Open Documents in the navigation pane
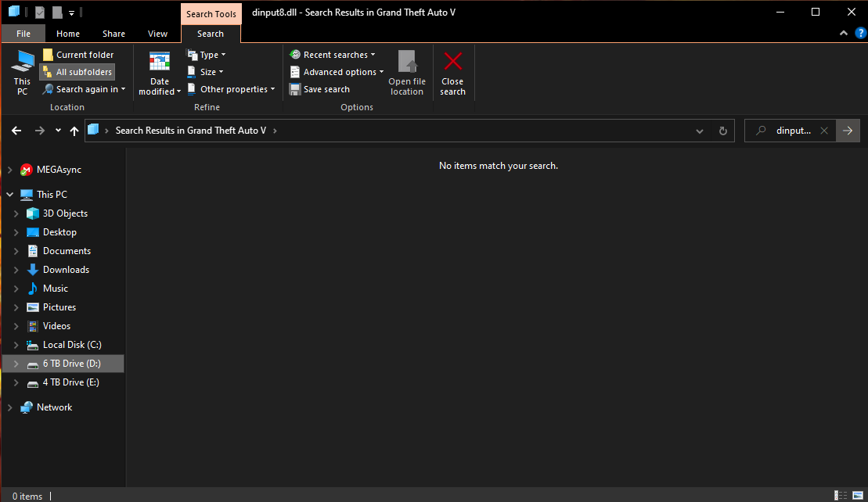This screenshot has width=868, height=502. (x=67, y=251)
